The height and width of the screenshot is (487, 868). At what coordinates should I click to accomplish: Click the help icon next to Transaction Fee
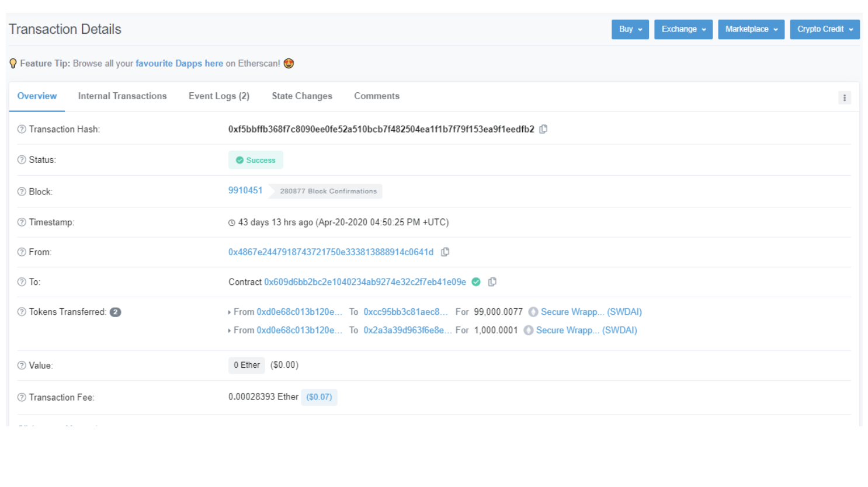22,398
